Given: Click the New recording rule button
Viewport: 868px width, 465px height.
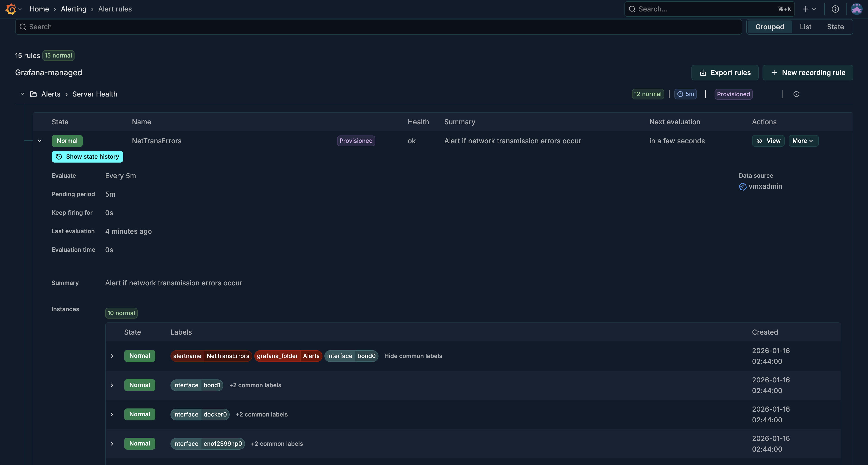Looking at the screenshot, I should [808, 72].
